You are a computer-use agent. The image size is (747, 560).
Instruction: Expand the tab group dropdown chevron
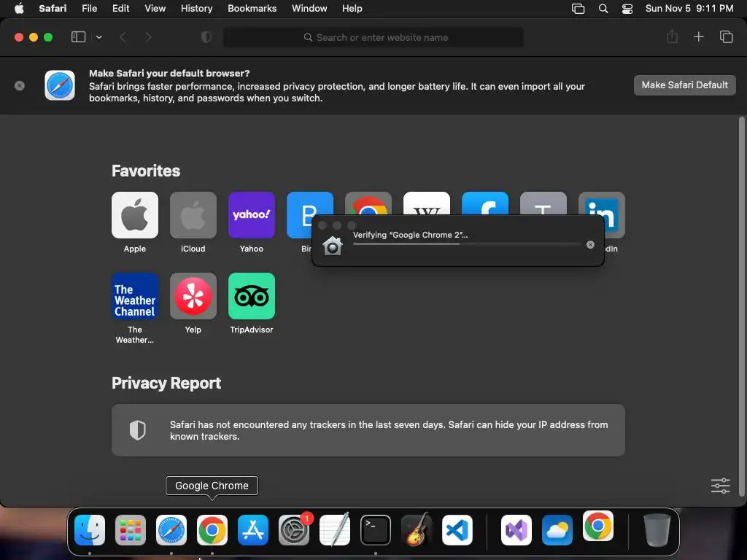[x=98, y=37]
